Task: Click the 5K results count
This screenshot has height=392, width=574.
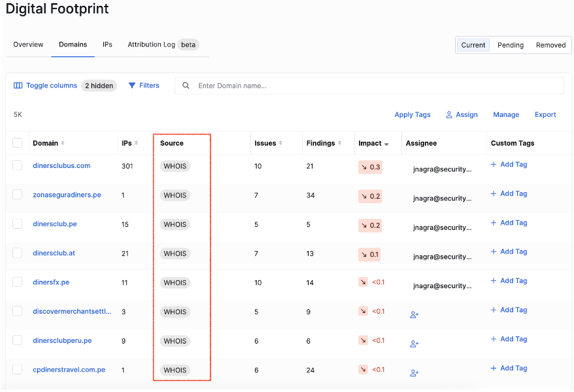Action: click(18, 115)
